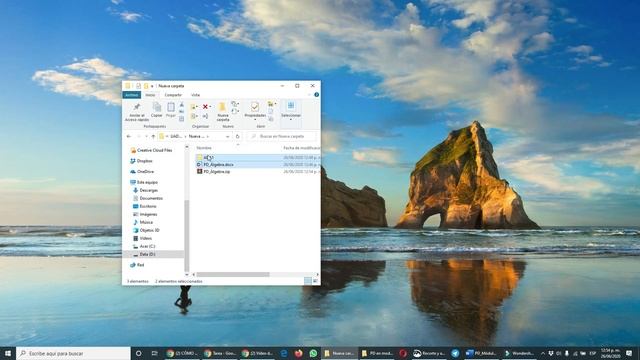The width and height of the screenshot is (640, 360).
Task: Click the Nueva breadcrumb in address bar
Action: point(198,136)
